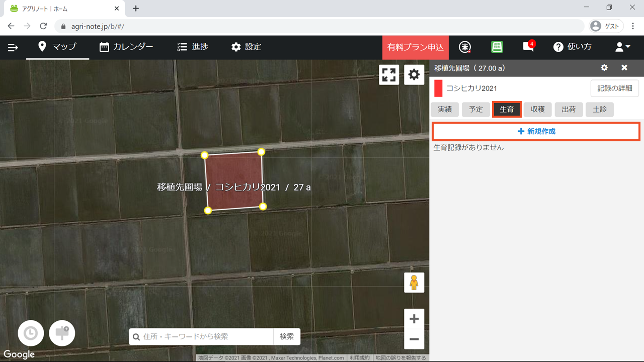Image resolution: width=644 pixels, height=362 pixels.
Task: Open field panel settings gear
Action: point(604,68)
